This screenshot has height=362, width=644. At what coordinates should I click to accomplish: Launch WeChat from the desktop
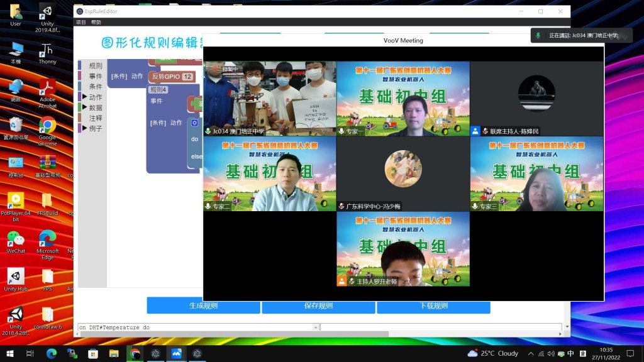(x=16, y=242)
